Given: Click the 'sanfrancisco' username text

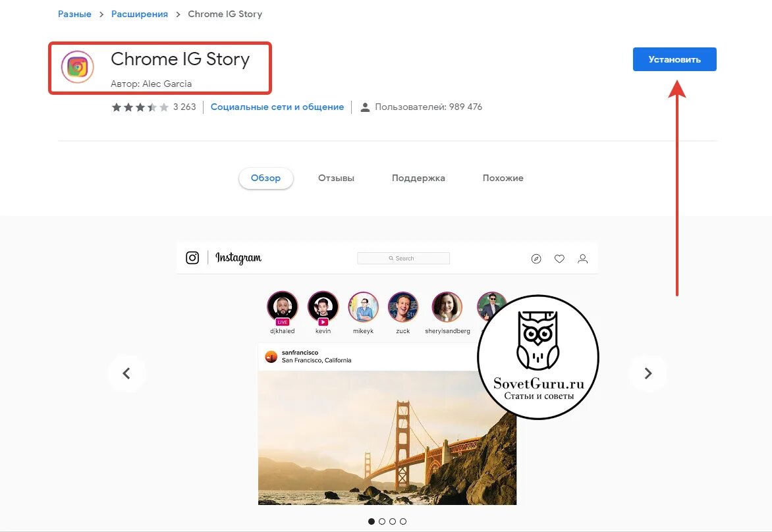Looking at the screenshot, I should coord(300,352).
